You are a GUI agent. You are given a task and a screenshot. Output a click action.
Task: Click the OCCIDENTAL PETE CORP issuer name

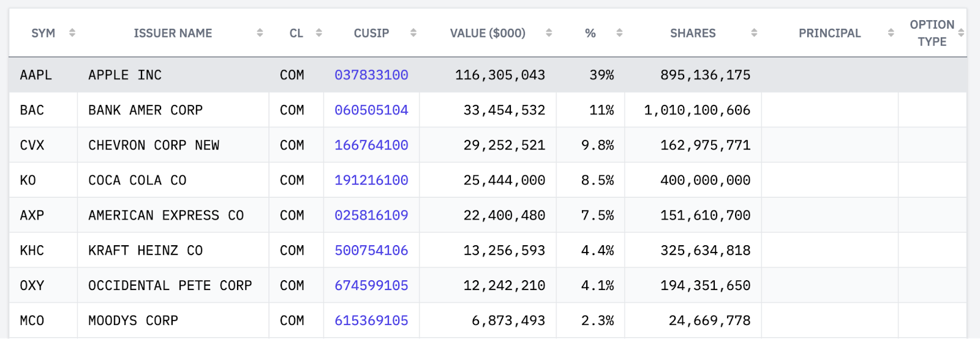coord(170,285)
